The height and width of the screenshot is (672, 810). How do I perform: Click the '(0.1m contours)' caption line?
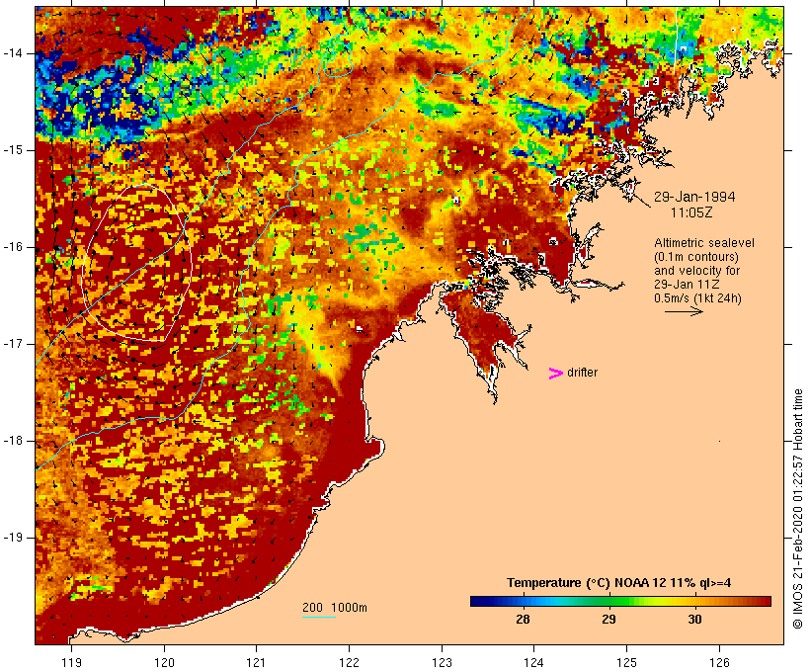tap(695, 257)
